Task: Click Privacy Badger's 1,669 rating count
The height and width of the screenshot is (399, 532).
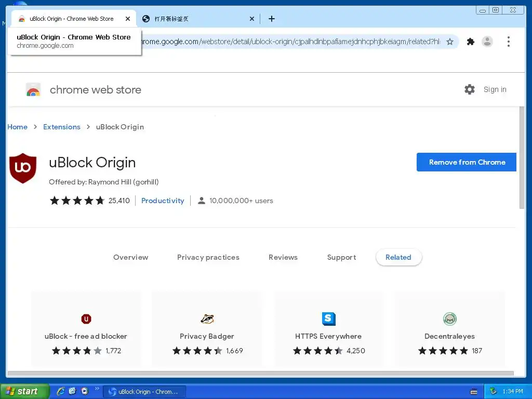Action: (234, 351)
